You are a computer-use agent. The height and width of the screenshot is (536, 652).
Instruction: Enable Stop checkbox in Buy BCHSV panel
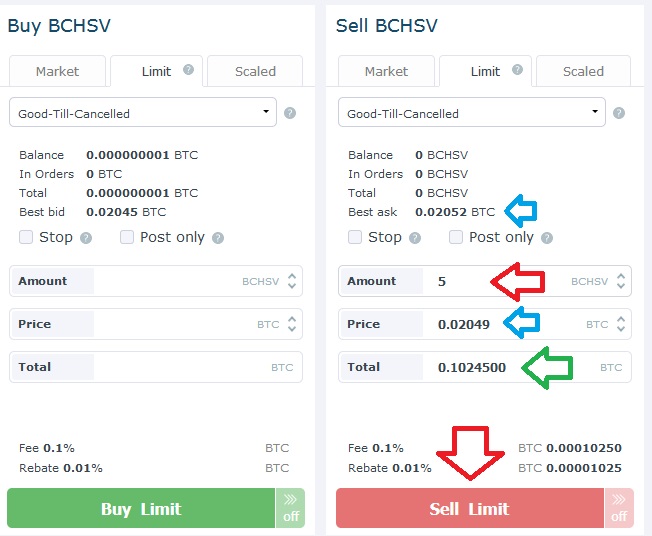pos(26,237)
